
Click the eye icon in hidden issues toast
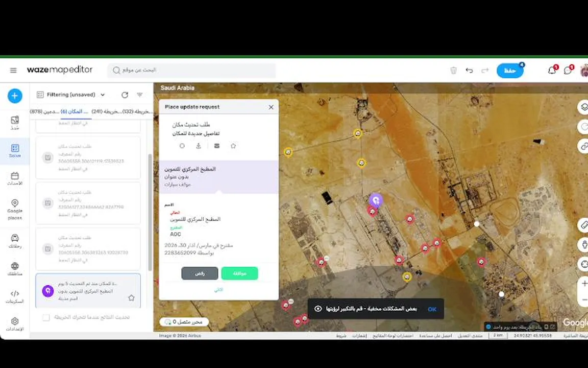point(318,309)
